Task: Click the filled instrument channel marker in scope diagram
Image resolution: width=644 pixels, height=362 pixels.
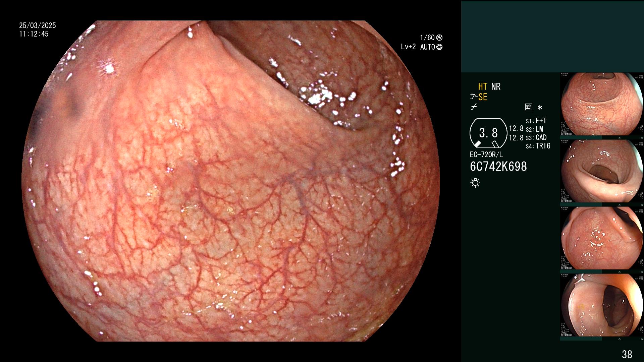Action: pyautogui.click(x=477, y=144)
